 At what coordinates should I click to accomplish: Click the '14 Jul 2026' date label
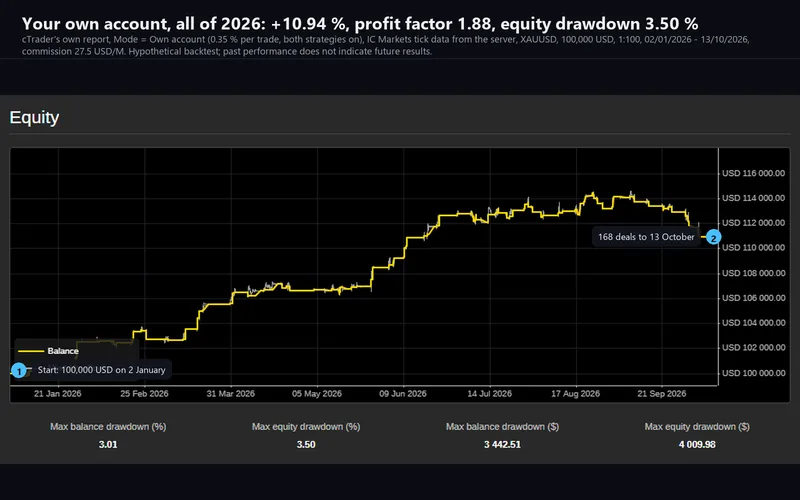(x=489, y=394)
